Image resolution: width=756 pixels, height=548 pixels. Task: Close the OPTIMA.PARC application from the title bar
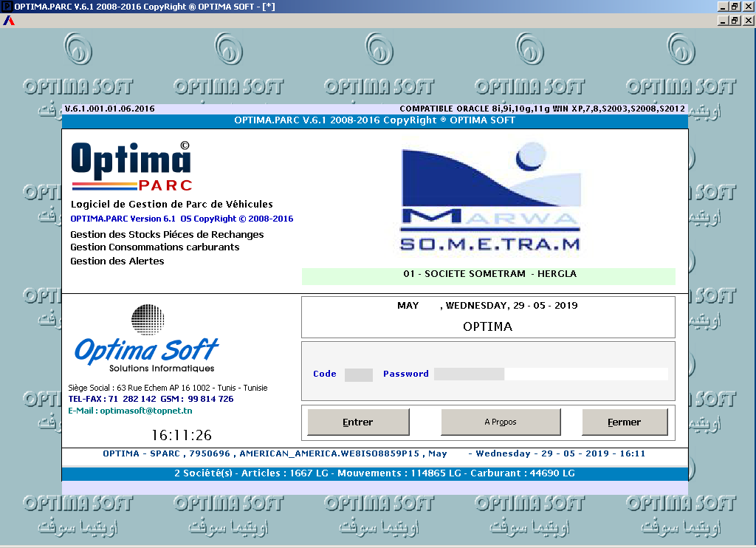point(748,6)
